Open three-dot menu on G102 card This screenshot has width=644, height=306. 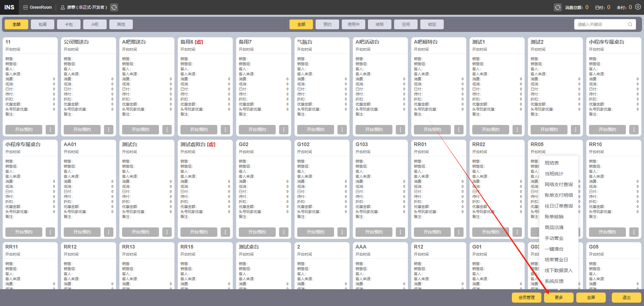[342, 232]
